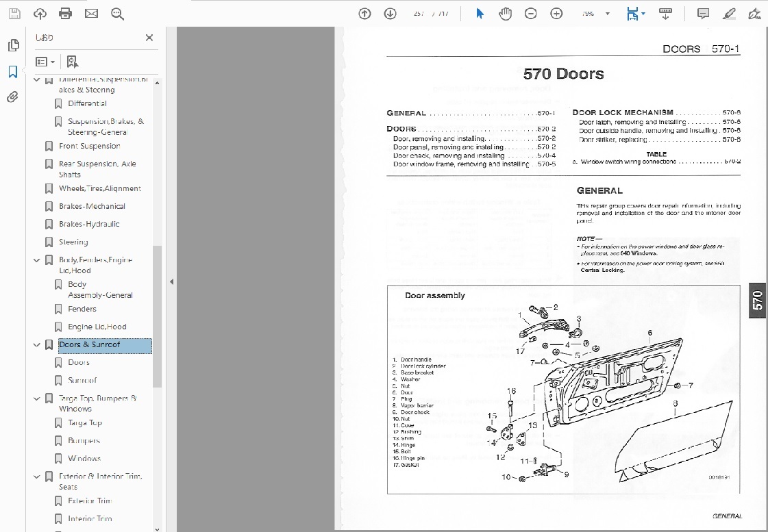Open the attachments paperclip panel
This screenshot has width=768, height=532.
pyautogui.click(x=13, y=97)
